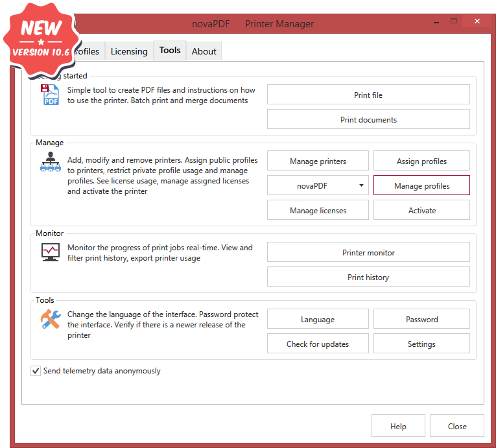This screenshot has width=496, height=448.
Task: Click the Help button
Action: (x=398, y=426)
